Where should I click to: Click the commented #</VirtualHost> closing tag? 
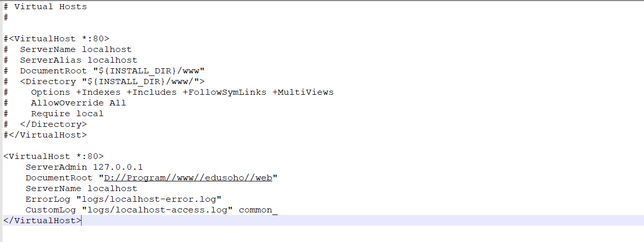point(45,135)
